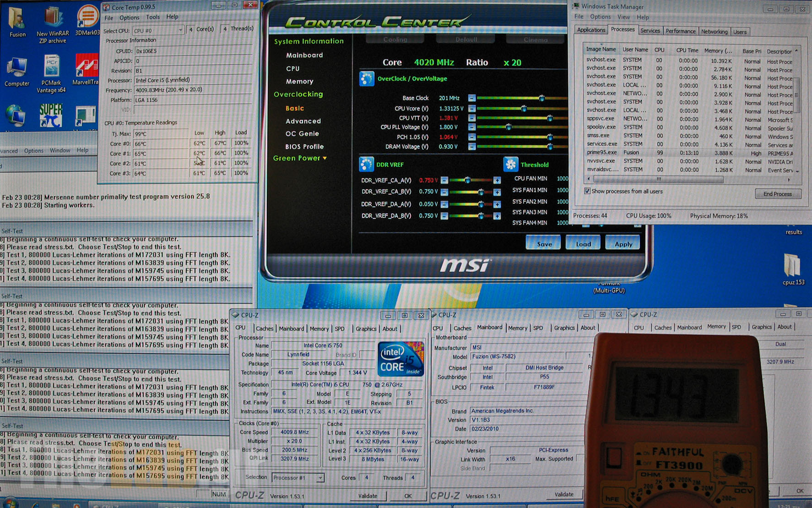
Task: Open the Graphics tab in the rightmost CPU-Z window
Action: 762,327
